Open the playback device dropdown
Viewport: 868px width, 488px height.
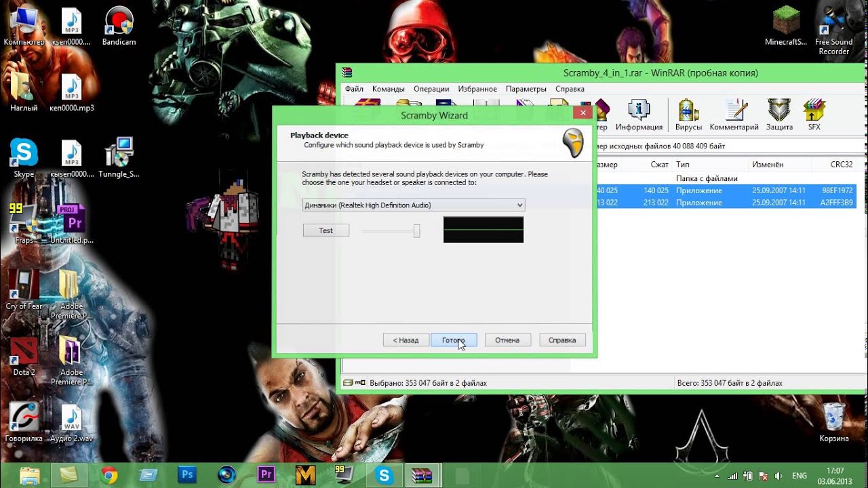pyautogui.click(x=414, y=205)
